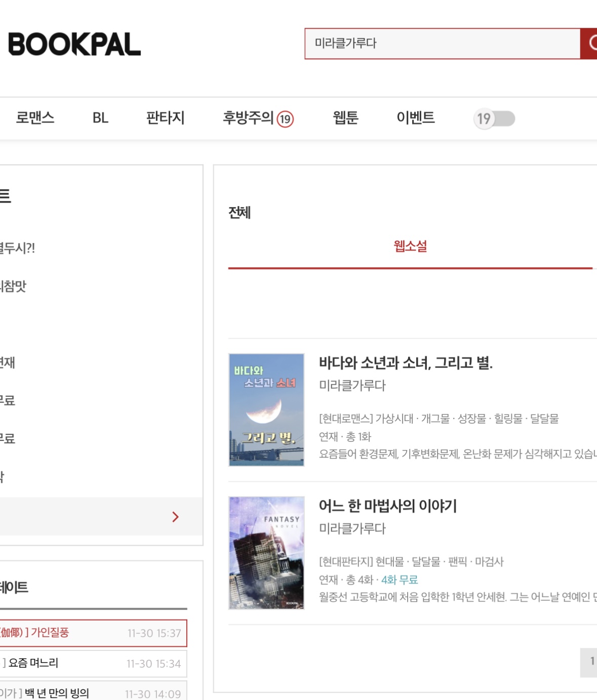The image size is (597, 700).
Task: Click the search field containing 미라클가루다
Action: tap(442, 44)
